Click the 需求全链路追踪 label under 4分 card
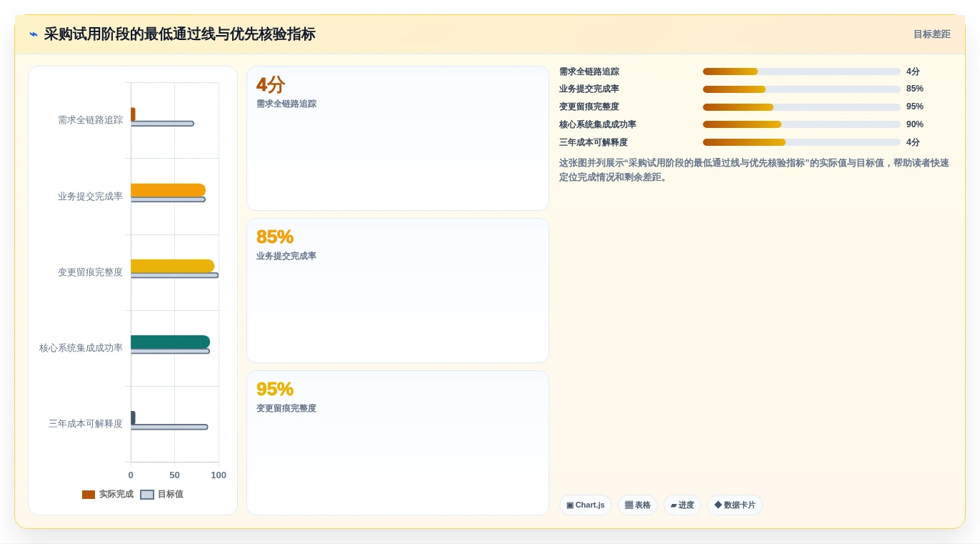The width and height of the screenshot is (980, 544). [286, 104]
